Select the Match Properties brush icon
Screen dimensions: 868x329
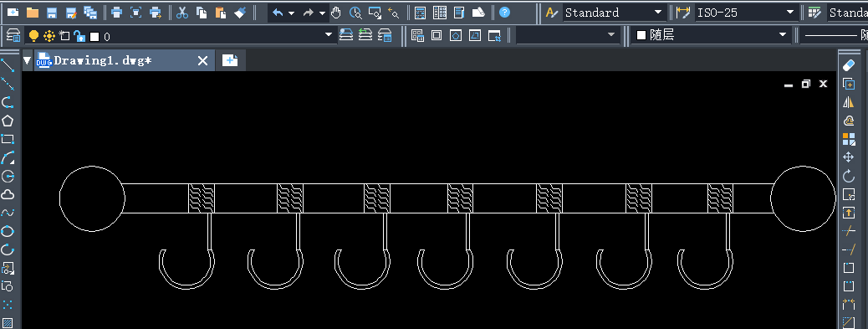point(240,13)
